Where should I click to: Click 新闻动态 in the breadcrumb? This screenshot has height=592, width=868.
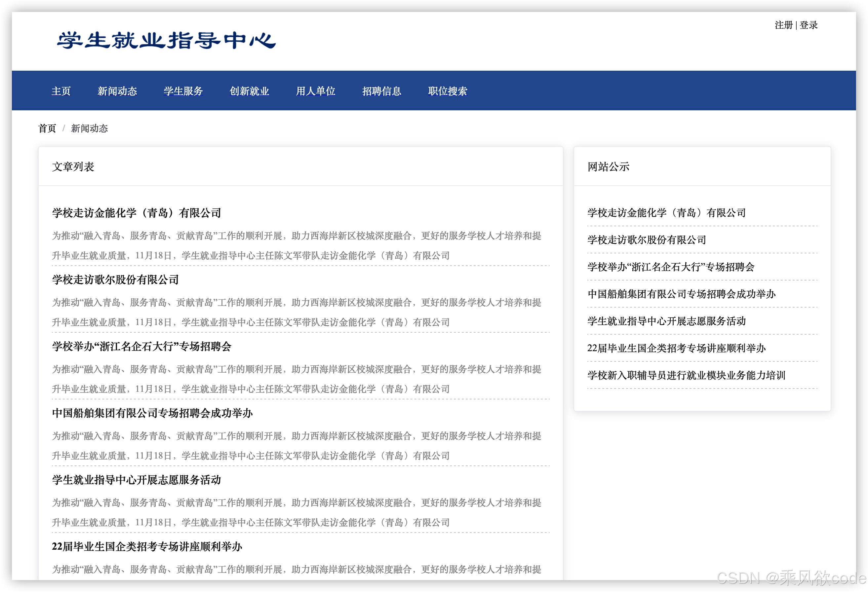coord(89,129)
